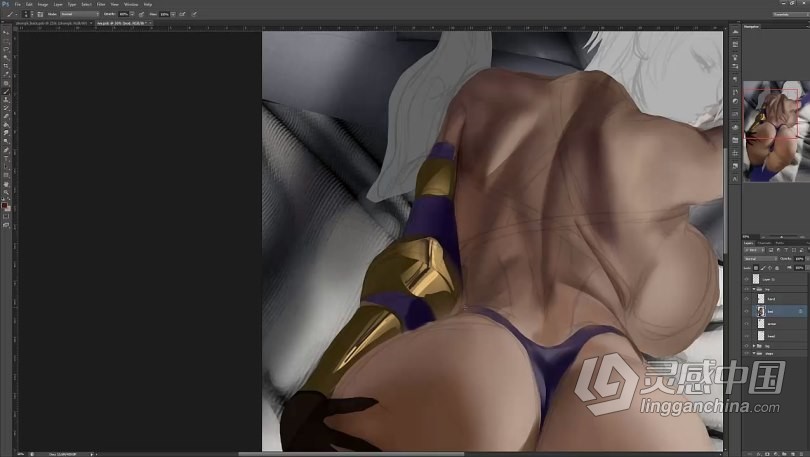Select the Eyedropper tool
The image size is (810, 457).
pos(6,74)
